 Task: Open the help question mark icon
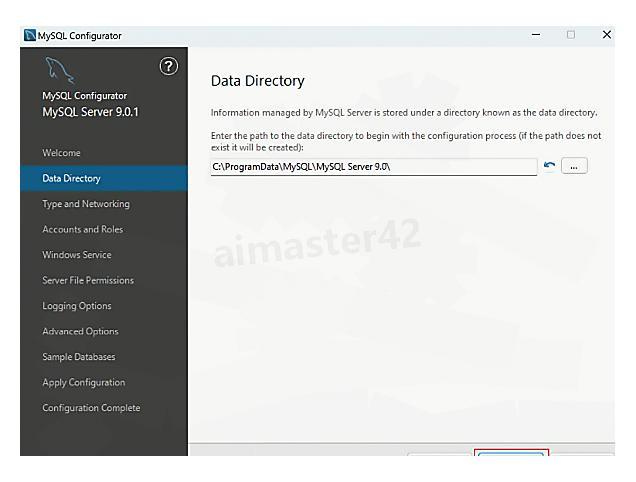coord(169,66)
